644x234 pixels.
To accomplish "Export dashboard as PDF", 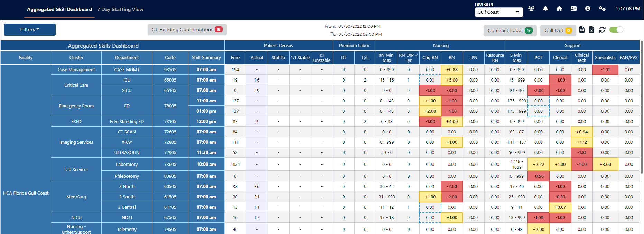I will tap(582, 30).
